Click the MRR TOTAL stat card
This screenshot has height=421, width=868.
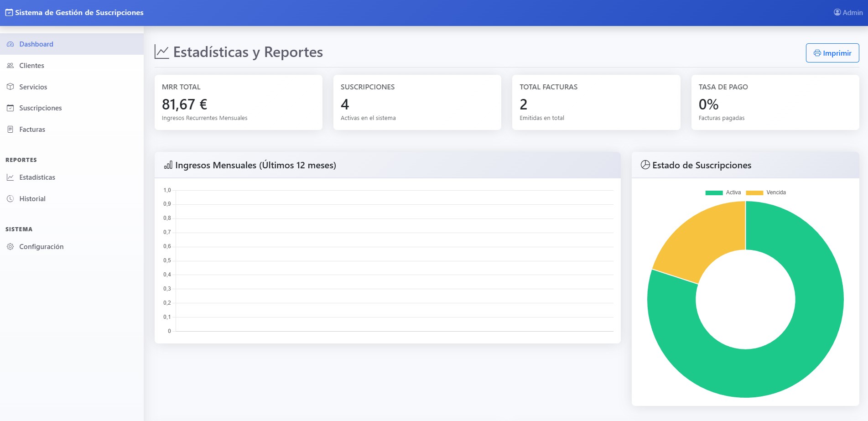point(238,102)
